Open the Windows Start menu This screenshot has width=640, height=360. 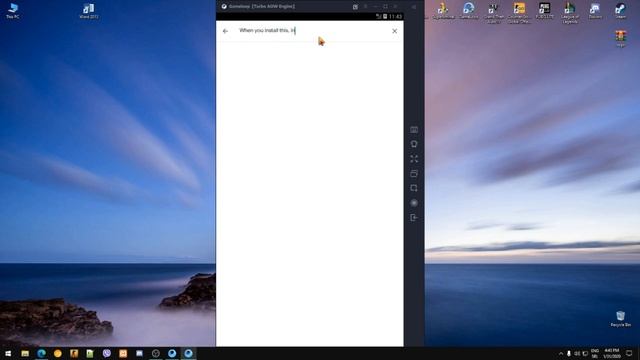tap(8, 353)
